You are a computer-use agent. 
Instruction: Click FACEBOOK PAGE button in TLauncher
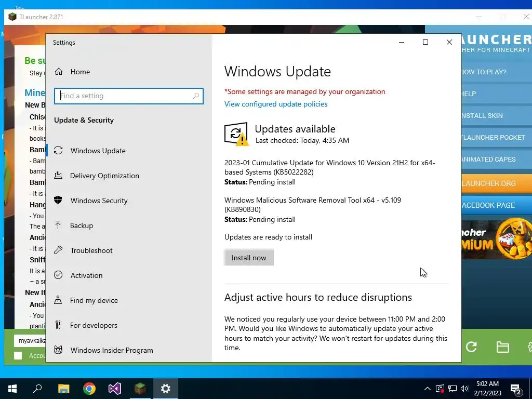(x=496, y=205)
